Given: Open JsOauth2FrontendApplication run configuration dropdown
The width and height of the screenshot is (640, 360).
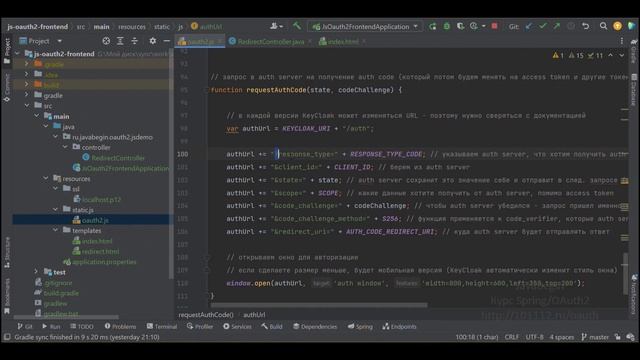Looking at the screenshot, I should click(365, 27).
